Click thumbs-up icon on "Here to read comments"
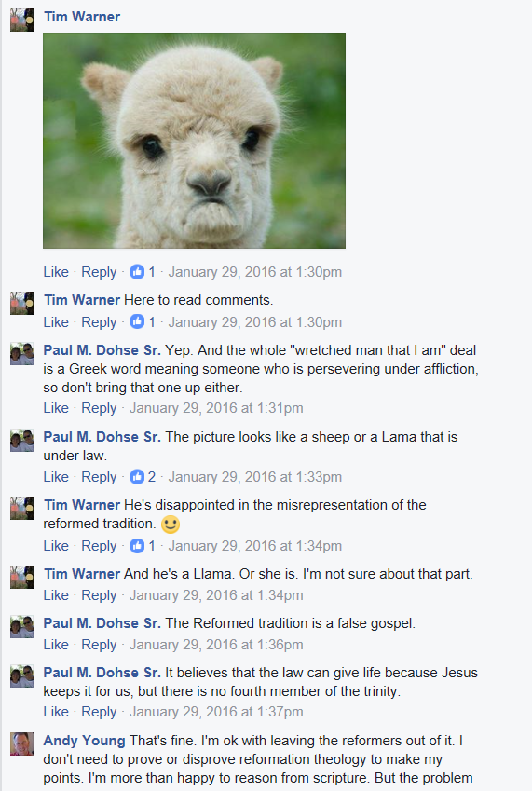The image size is (532, 791). (x=137, y=321)
